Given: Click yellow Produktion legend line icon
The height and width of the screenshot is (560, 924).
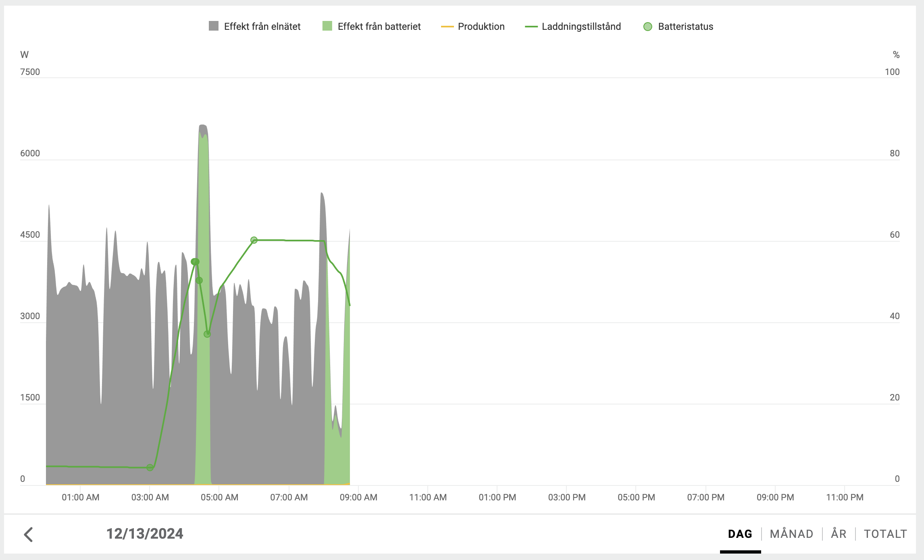Looking at the screenshot, I should point(447,27).
